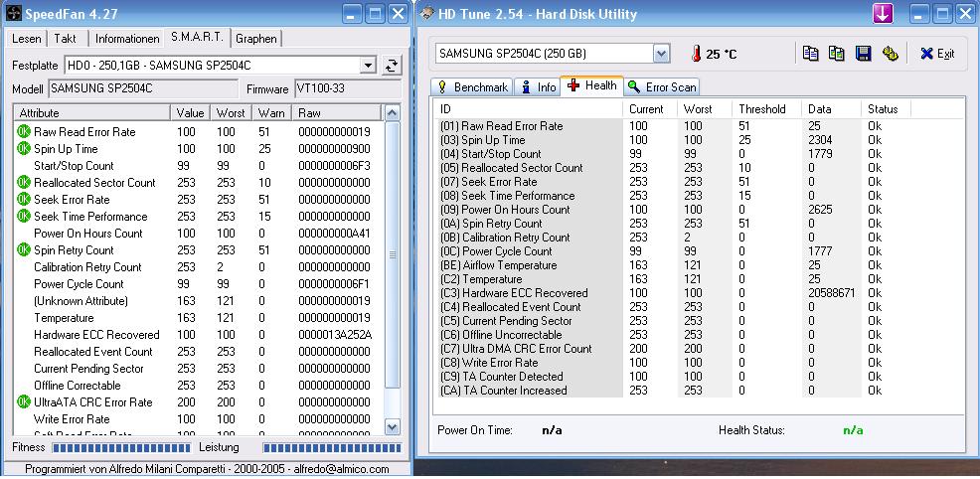Open HD Tune options hand icon
The width and height of the screenshot is (980, 479).
(x=890, y=54)
